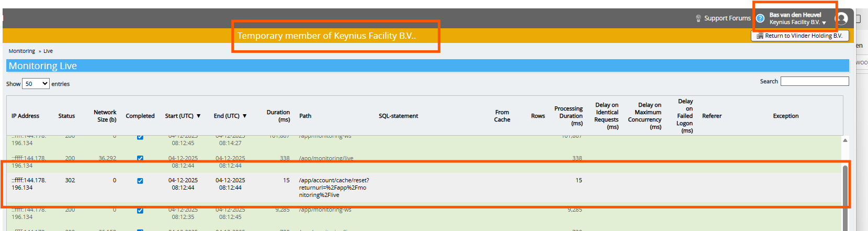Expand the Keynius Facility B.V. account dropdown
This screenshot has width=868, height=231.
[824, 23]
